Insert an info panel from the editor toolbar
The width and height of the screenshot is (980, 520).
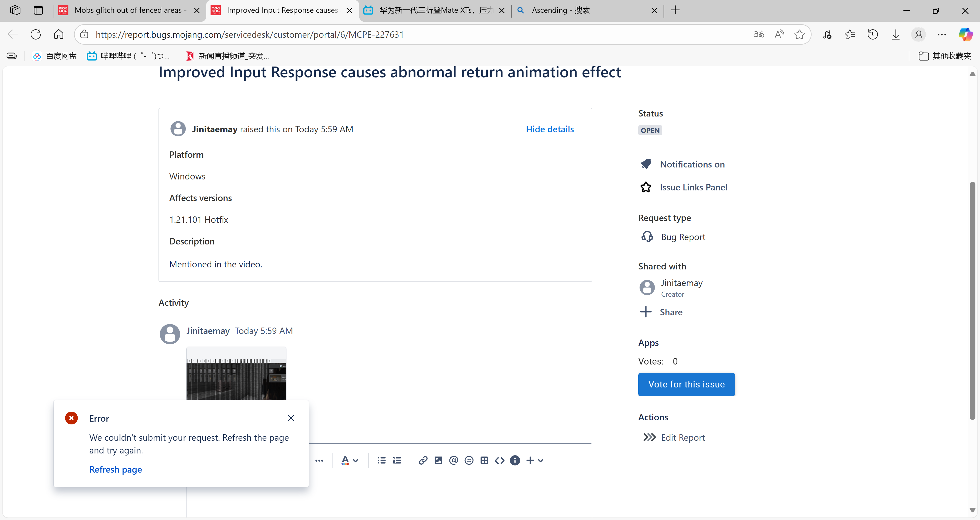coord(515,460)
